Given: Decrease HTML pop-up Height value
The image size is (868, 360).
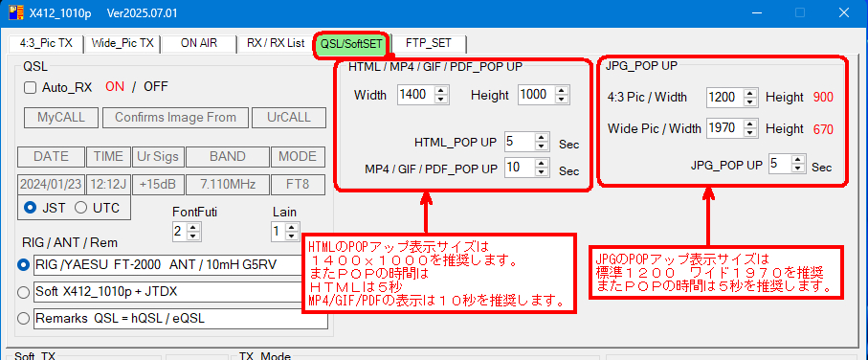Looking at the screenshot, I should tap(562, 100).
